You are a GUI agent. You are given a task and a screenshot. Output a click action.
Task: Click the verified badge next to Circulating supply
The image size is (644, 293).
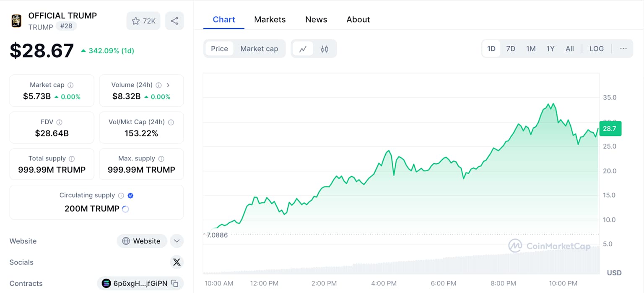coord(130,196)
